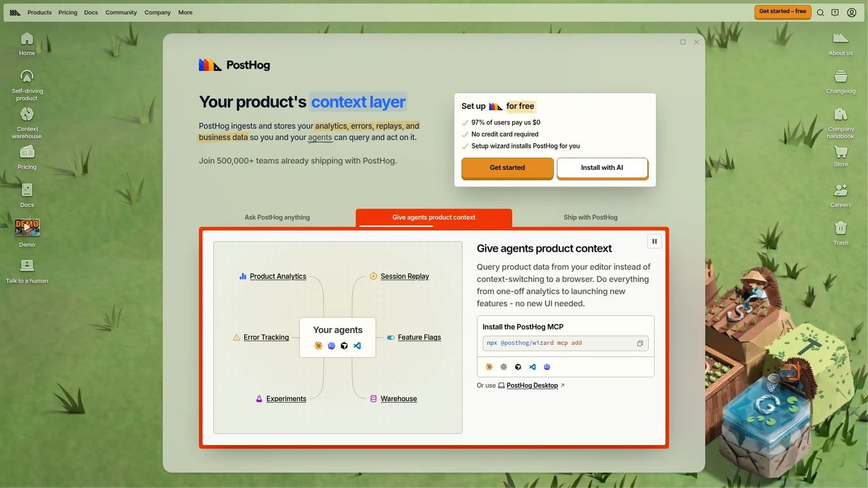Viewport: 868px width, 488px height.
Task: Copy the npx wizard command
Action: 640,343
